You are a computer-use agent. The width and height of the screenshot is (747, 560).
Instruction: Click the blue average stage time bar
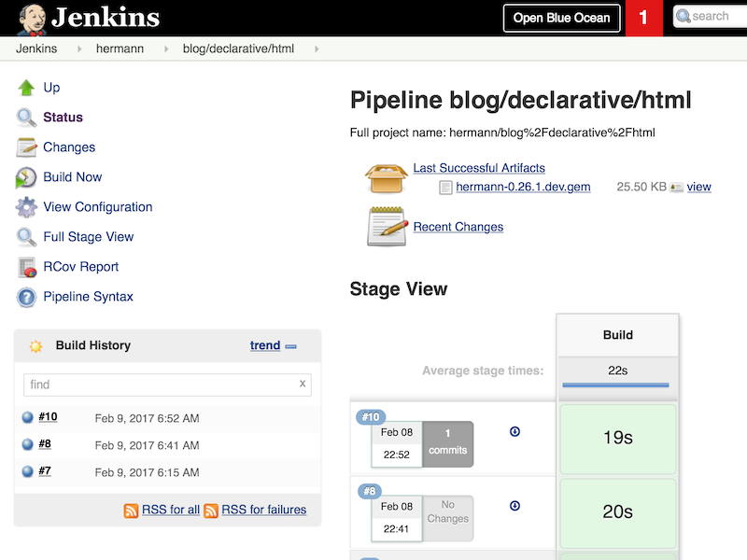615,385
